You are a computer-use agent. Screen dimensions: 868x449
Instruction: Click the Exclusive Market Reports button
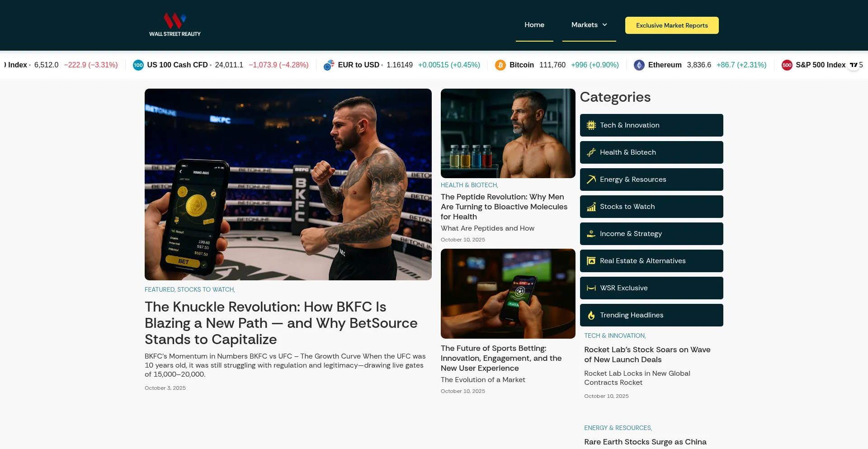672,25
